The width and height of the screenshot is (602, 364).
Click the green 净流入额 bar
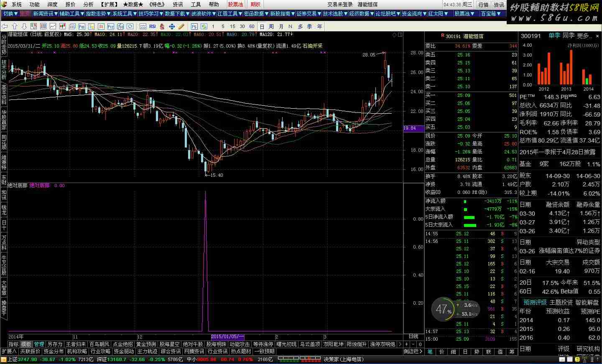[465, 201]
